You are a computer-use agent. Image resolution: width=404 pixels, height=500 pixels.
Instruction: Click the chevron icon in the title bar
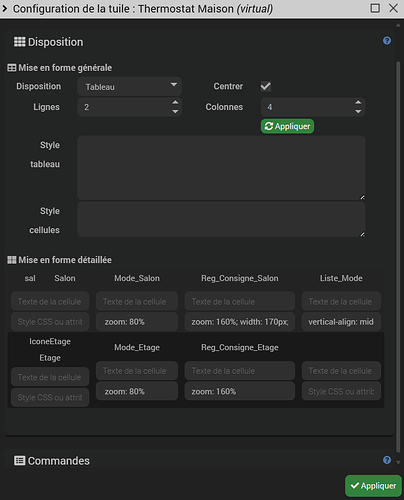point(5,8)
